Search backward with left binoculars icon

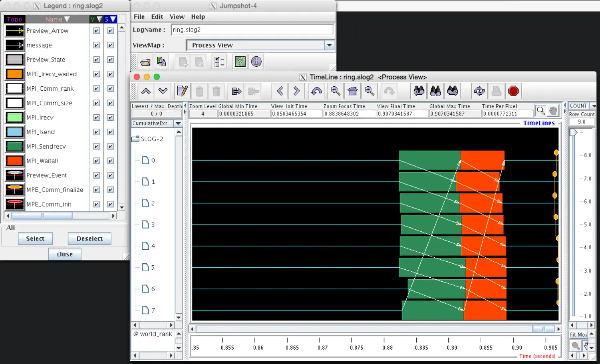click(x=419, y=91)
